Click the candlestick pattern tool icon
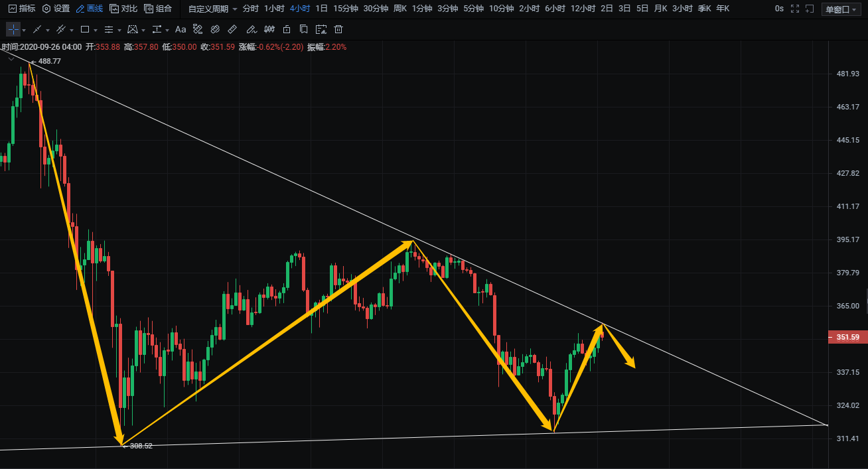868x469 pixels. click(x=269, y=29)
